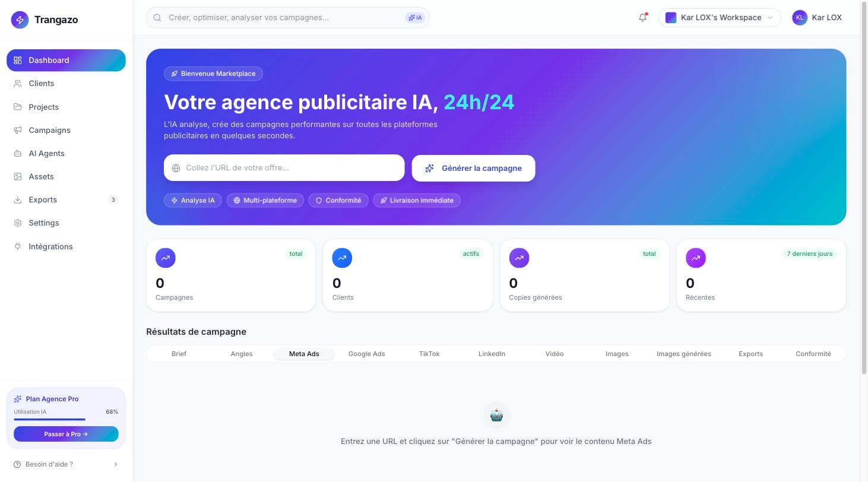The image size is (868, 482).
Task: Click the Clients people icon
Action: (x=18, y=83)
